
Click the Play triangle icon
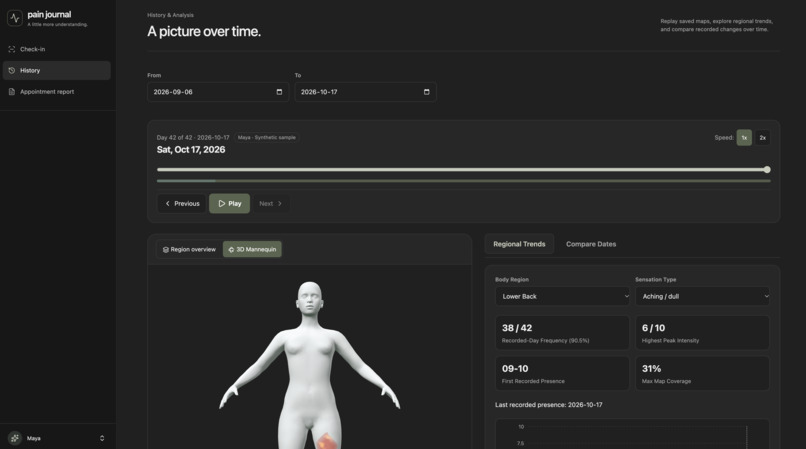222,204
